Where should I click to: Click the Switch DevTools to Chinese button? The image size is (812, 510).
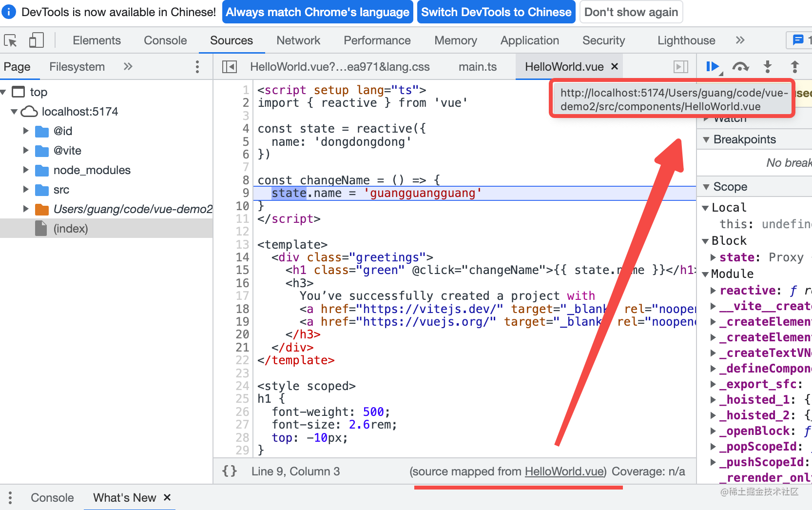[496, 12]
